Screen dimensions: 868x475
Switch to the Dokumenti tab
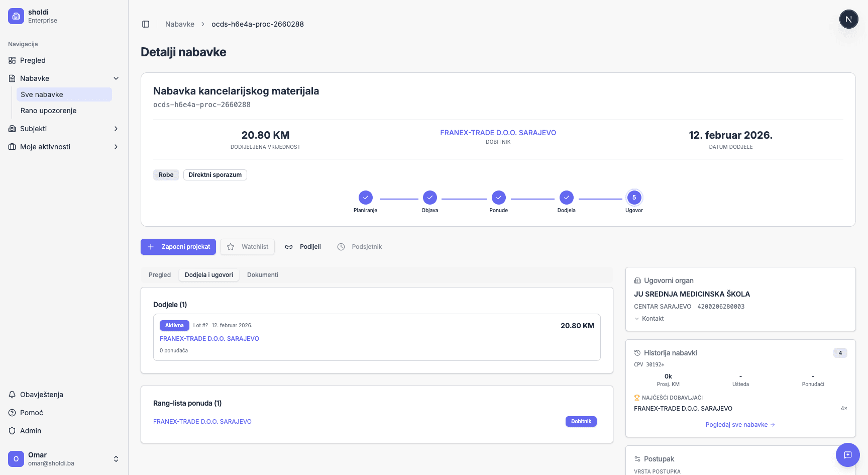[x=262, y=275]
